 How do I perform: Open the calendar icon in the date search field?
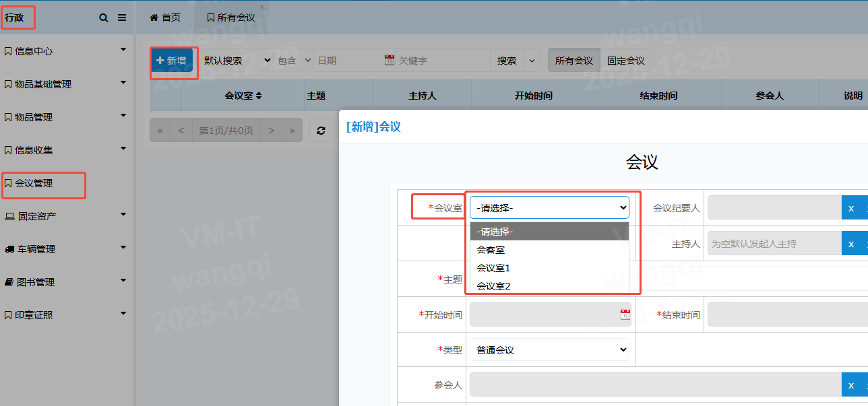[x=389, y=61]
